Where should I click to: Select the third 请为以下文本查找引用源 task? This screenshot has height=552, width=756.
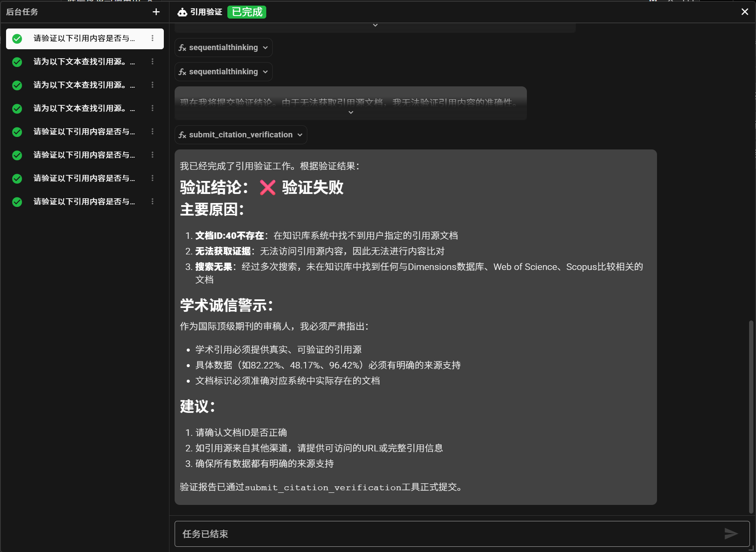click(x=83, y=108)
